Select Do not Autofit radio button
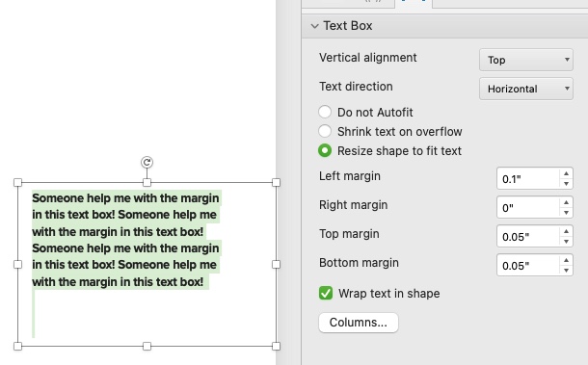588x365 pixels. [x=325, y=112]
